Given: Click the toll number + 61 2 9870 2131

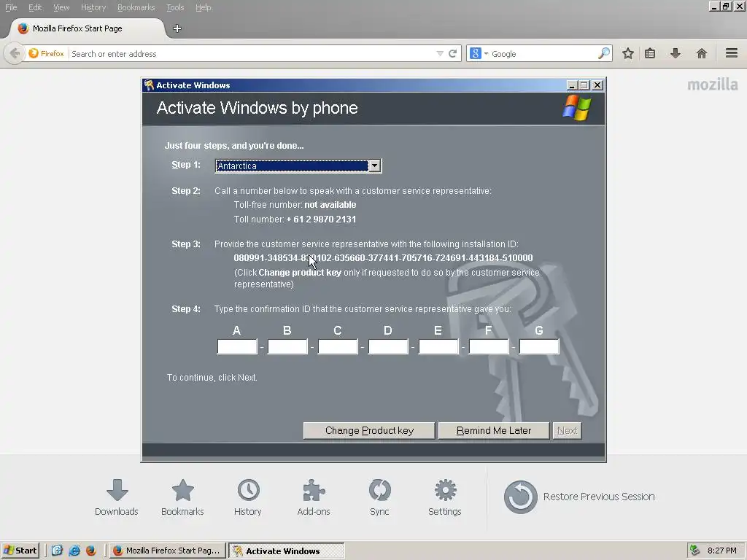Looking at the screenshot, I should pyautogui.click(x=321, y=219).
